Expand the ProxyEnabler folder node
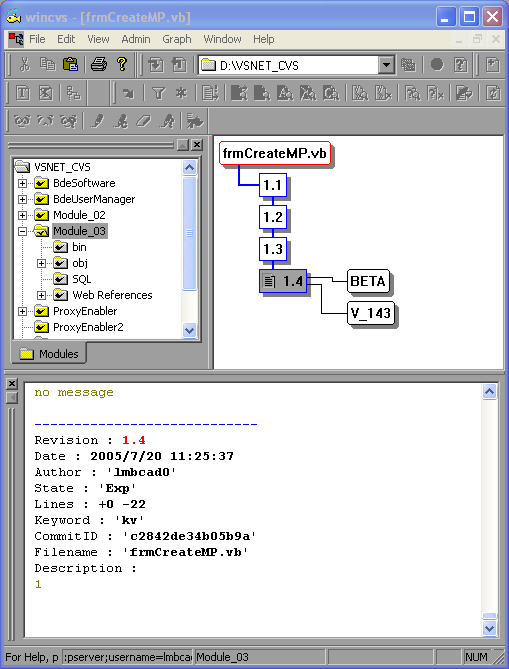Image resolution: width=509 pixels, height=669 pixels. (22, 311)
